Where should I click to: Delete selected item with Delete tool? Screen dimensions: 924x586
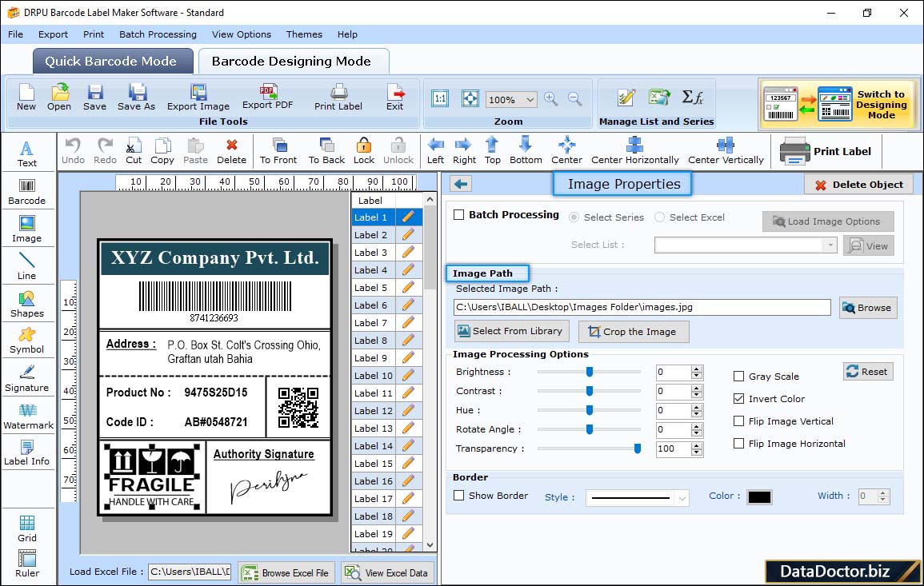(231, 151)
